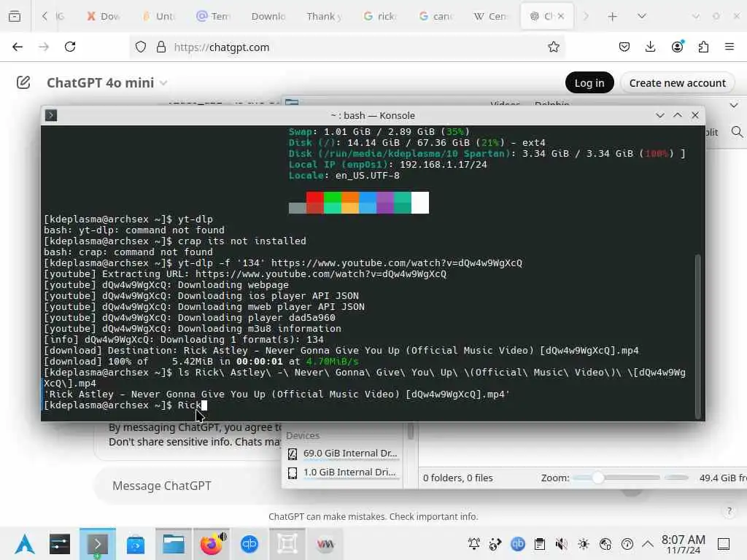Switch to Downloads Firefox tab
The image size is (747, 560).
[x=268, y=16]
